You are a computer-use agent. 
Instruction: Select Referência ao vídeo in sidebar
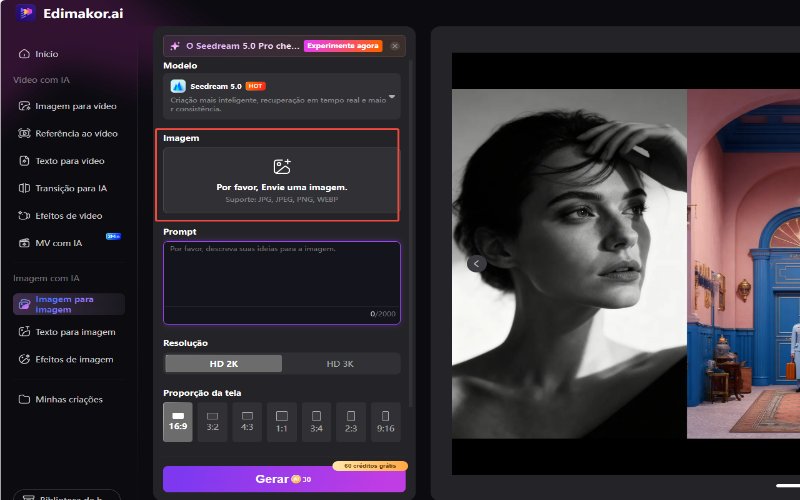[x=68, y=134]
